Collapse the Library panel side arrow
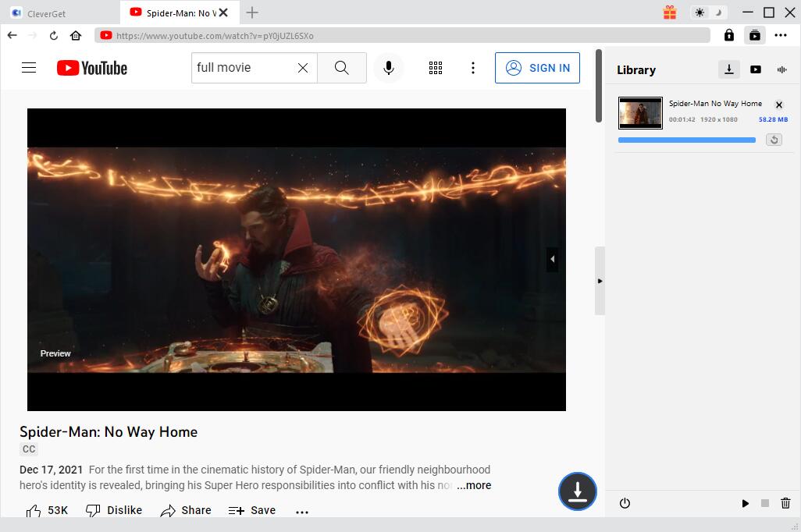 [x=600, y=281]
